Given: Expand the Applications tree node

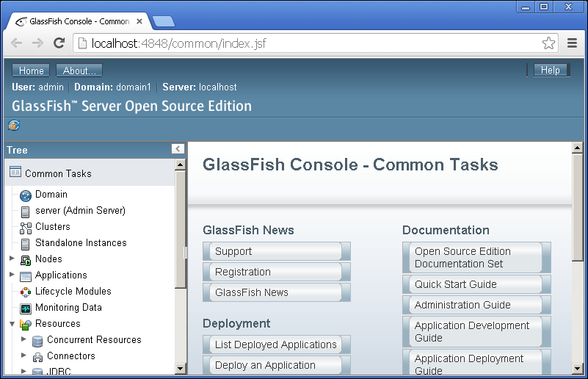Looking at the screenshot, I should pyautogui.click(x=12, y=274).
